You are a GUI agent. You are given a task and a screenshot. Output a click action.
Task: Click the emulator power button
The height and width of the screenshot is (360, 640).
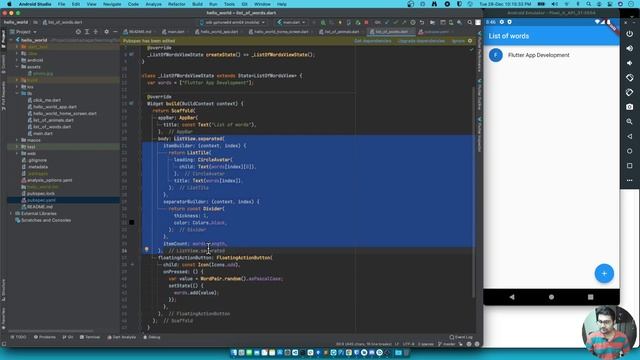tap(629, 34)
